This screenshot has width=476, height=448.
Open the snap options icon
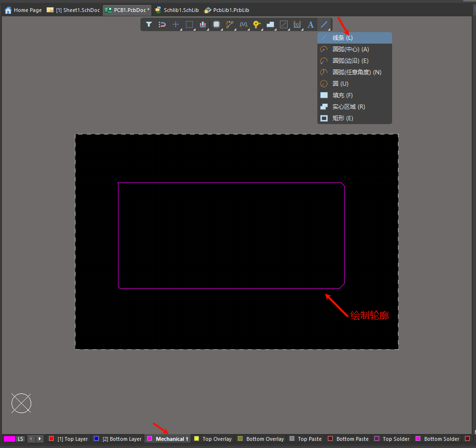[x=162, y=24]
